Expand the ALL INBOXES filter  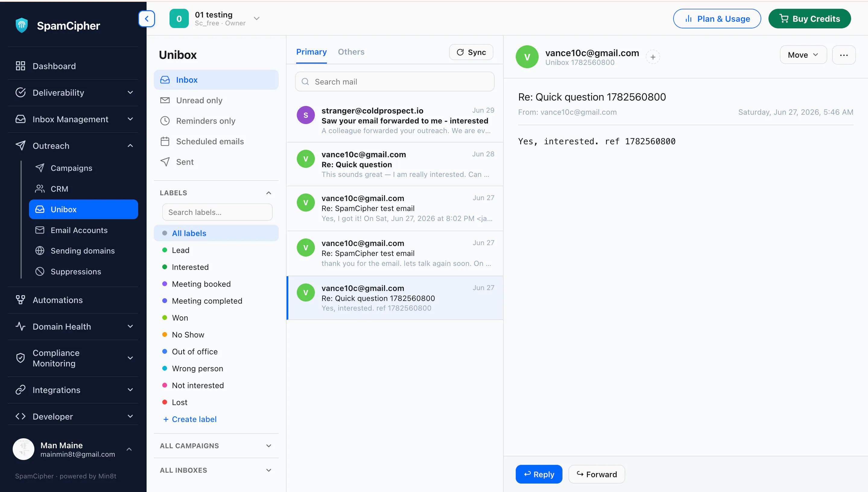(216, 470)
